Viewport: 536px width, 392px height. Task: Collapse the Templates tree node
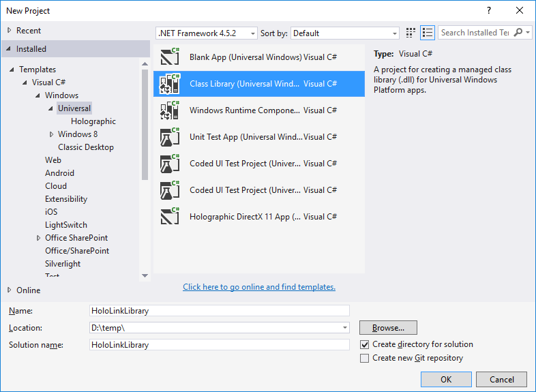coord(12,70)
